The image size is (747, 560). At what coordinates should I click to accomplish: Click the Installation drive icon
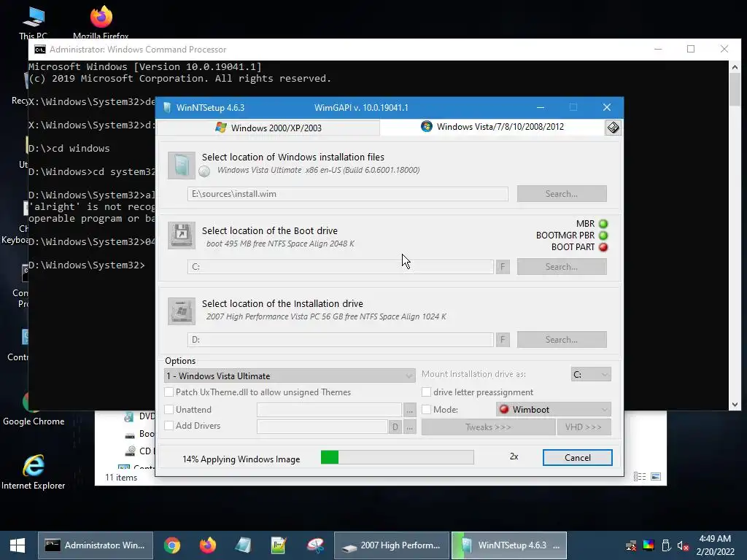(182, 311)
